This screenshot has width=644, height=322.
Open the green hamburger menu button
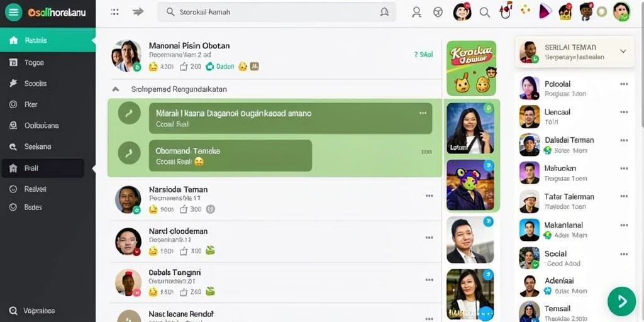(14, 13)
